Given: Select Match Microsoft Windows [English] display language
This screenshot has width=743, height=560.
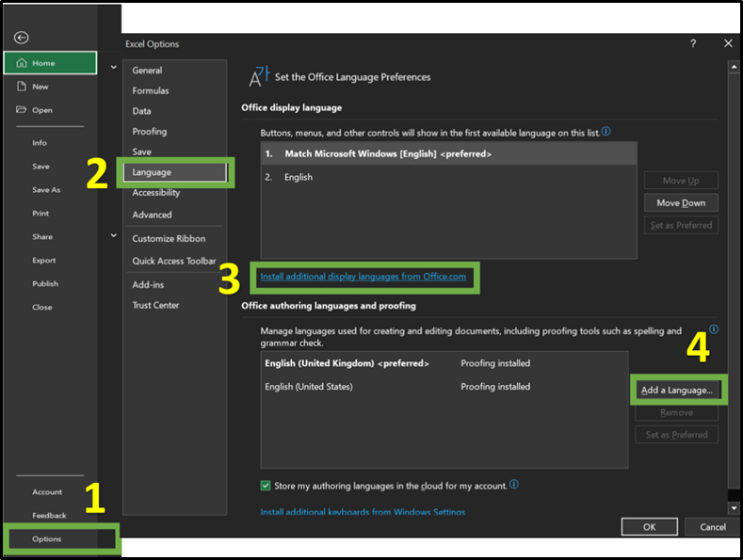Looking at the screenshot, I should [x=448, y=153].
